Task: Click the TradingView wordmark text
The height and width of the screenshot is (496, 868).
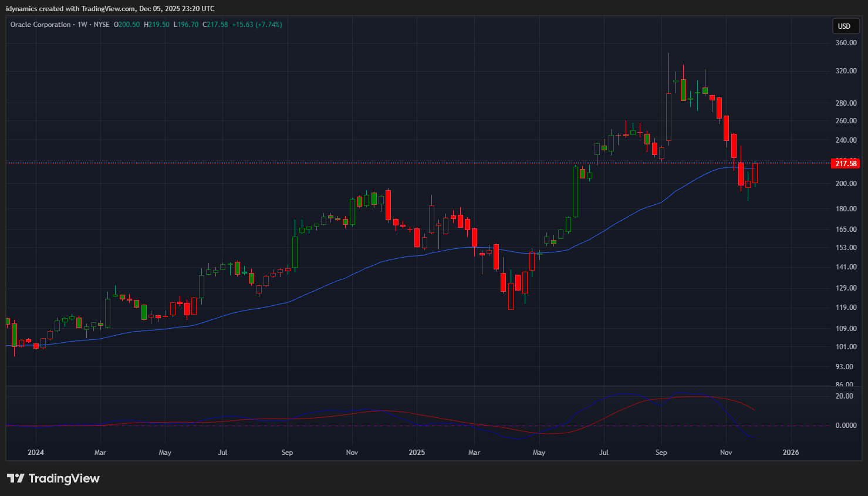Action: tap(64, 478)
